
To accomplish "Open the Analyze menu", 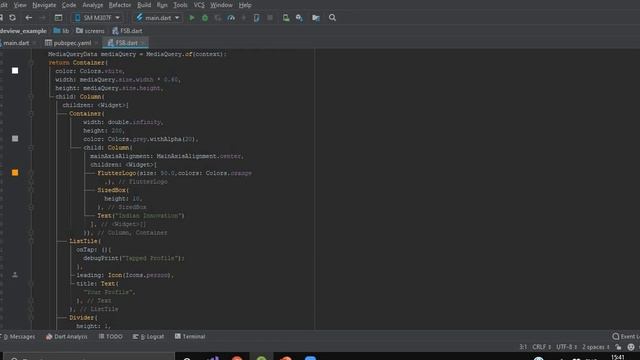I will coord(93,5).
